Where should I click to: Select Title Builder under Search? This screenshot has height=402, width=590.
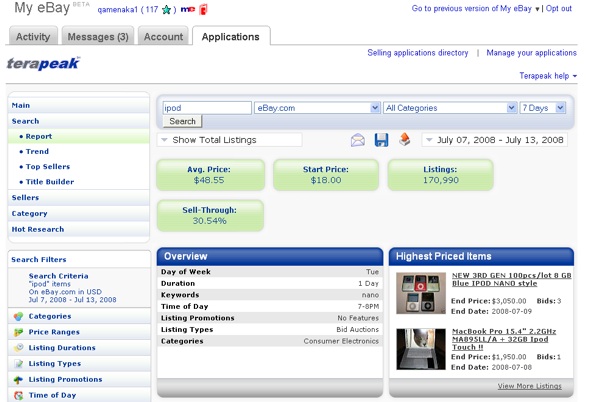point(79,182)
